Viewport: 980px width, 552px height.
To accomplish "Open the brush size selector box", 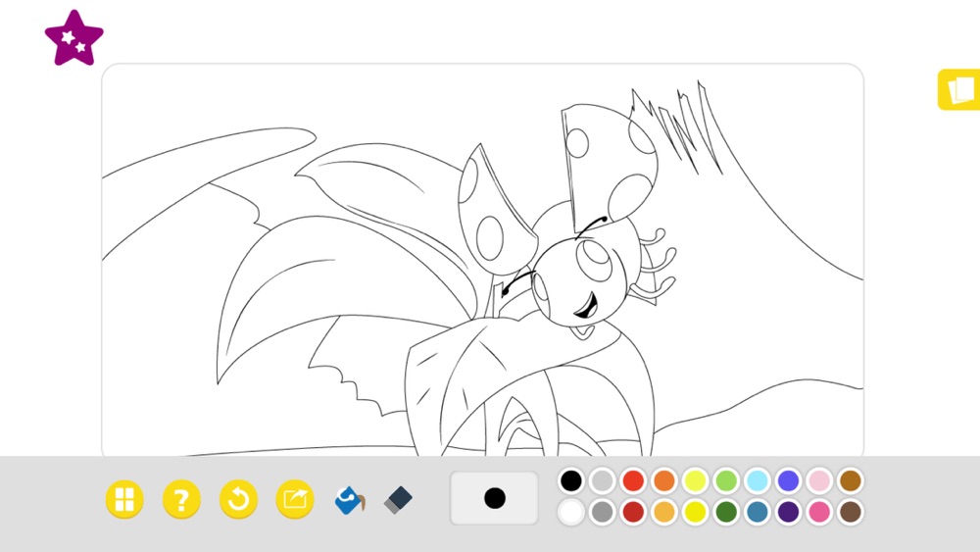I will click(494, 498).
